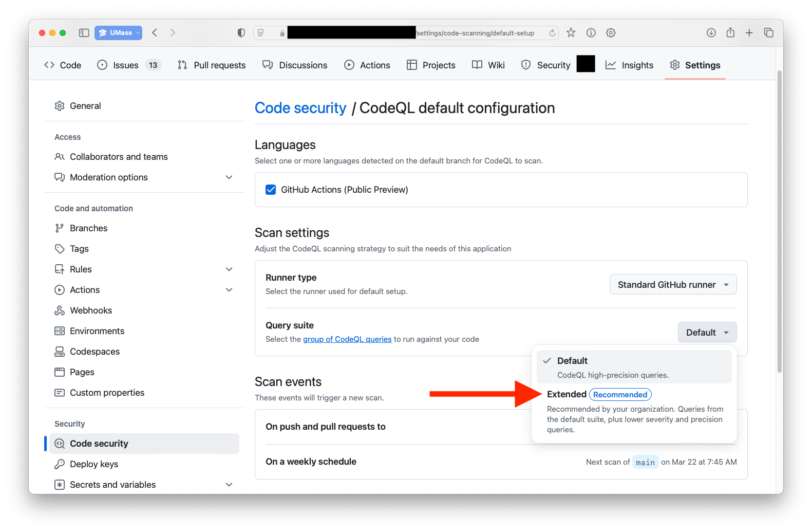Open the Security repository tab

tap(545, 65)
